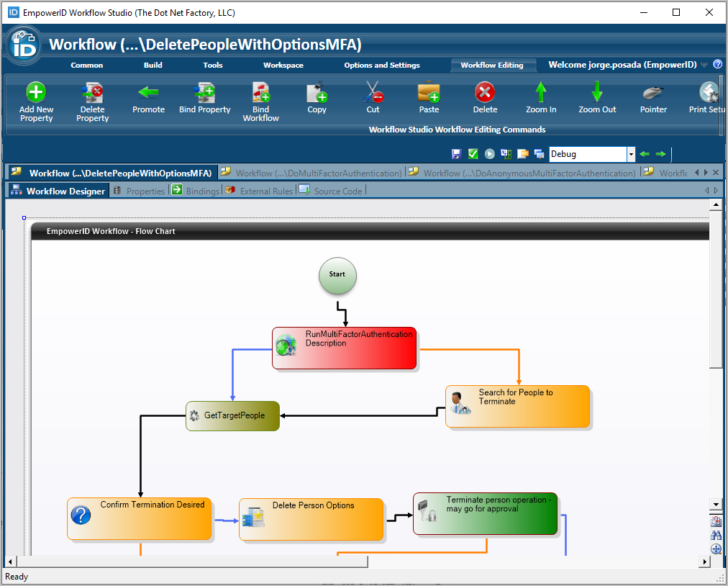Select the Zoom In tool
This screenshot has width=728, height=586.
[x=540, y=94]
